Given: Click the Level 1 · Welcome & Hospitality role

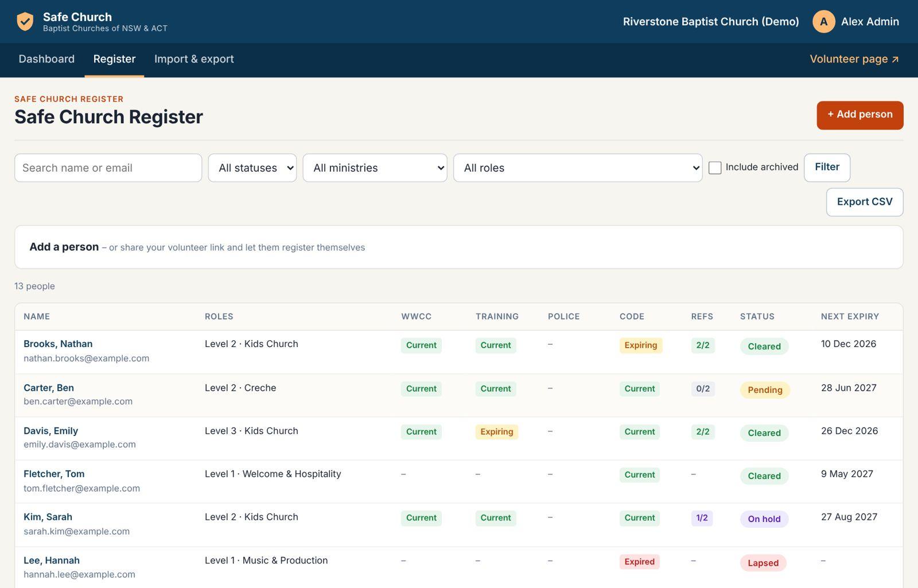Looking at the screenshot, I should click(273, 474).
